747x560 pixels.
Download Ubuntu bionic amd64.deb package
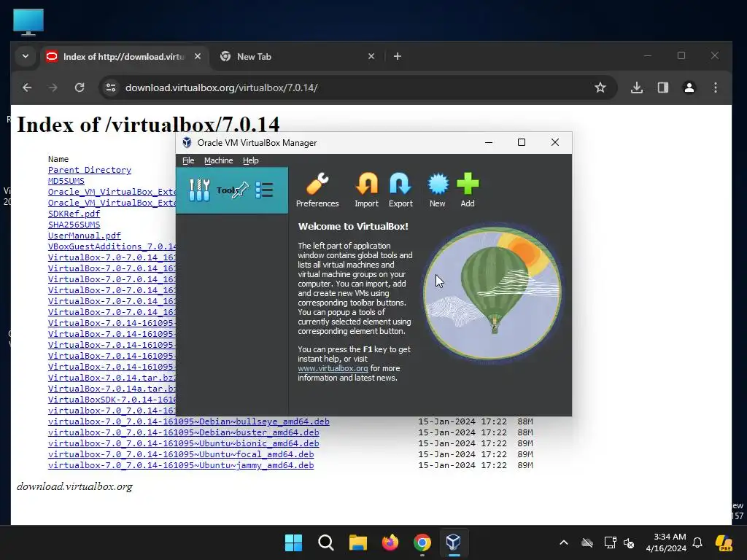[183, 444]
